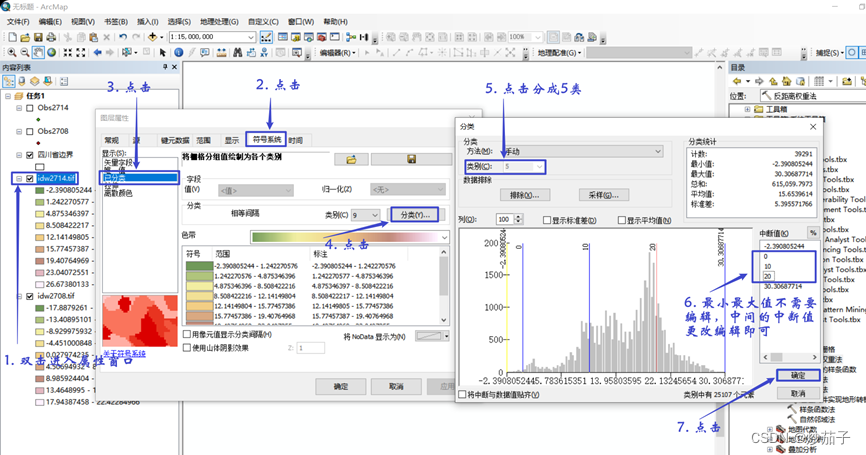Click the 列 columns value field showing 100

click(505, 220)
